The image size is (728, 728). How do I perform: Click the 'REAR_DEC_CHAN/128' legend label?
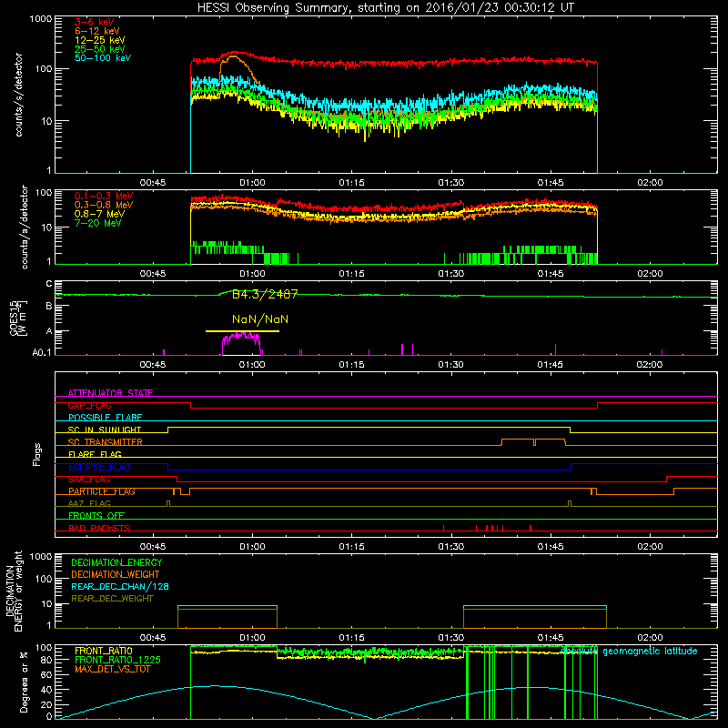(120, 586)
